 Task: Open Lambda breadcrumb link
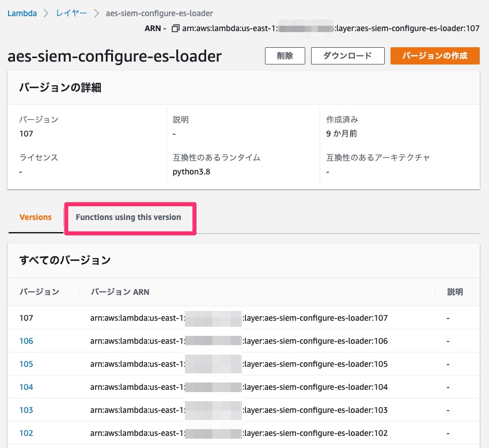point(22,13)
